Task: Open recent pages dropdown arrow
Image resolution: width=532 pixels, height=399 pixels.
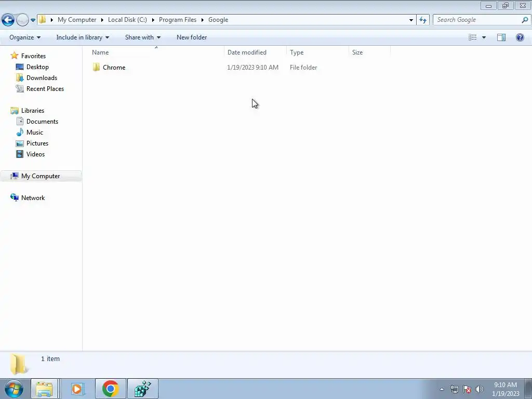Action: [x=33, y=20]
